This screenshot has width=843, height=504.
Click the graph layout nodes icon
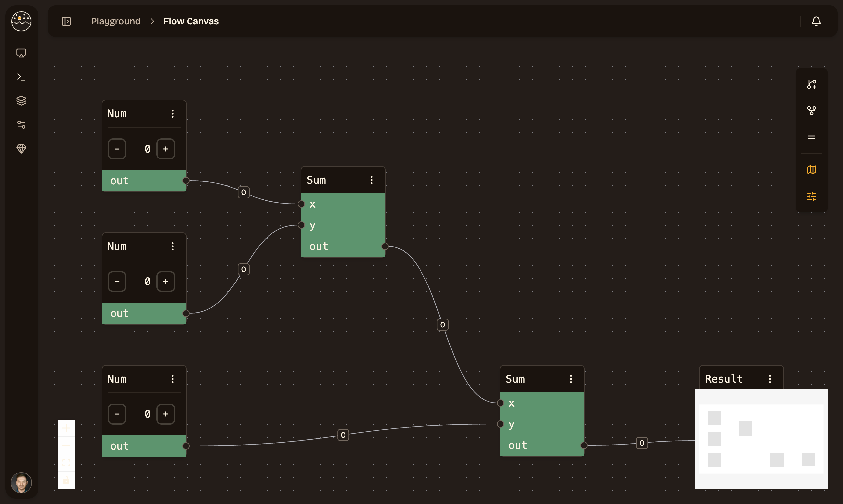811,111
